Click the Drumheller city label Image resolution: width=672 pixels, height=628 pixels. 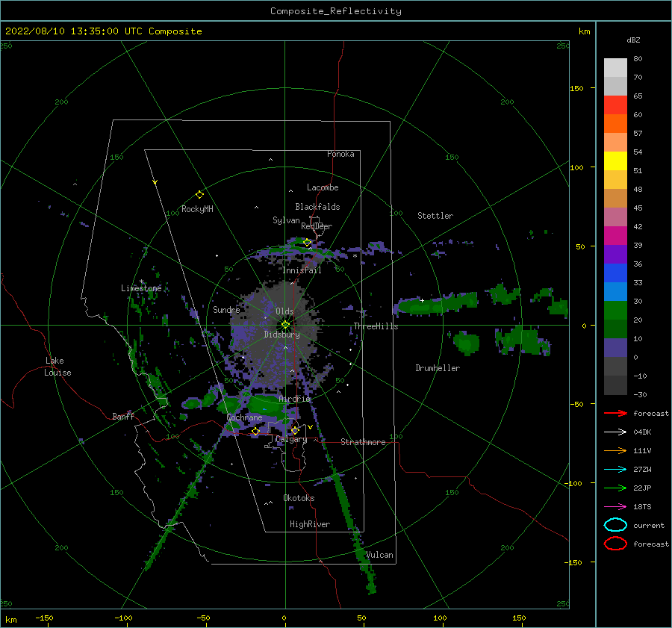(438, 368)
